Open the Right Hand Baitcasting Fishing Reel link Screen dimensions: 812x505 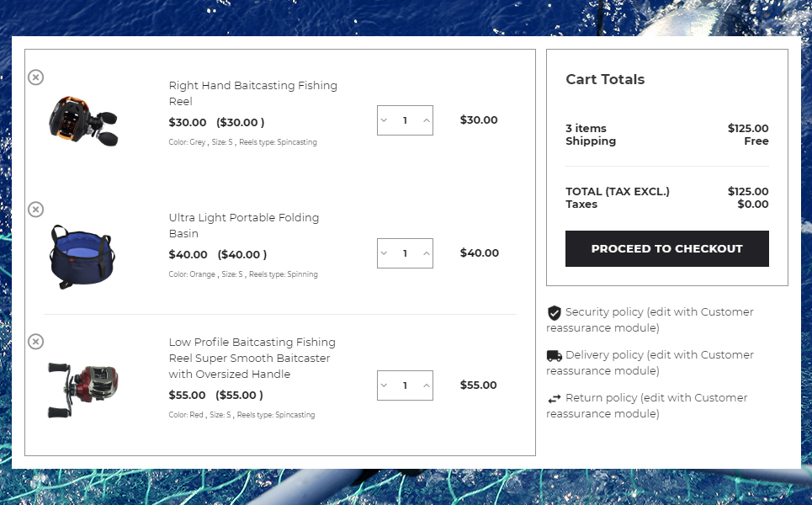[x=252, y=93]
